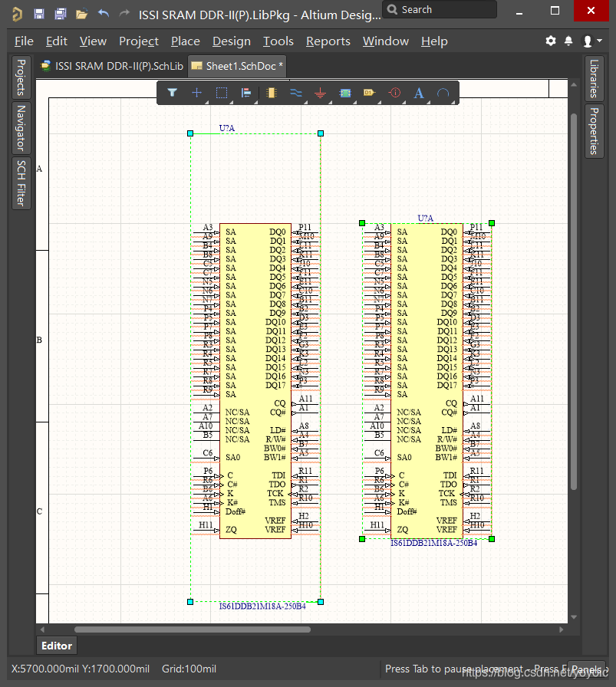
Task: Open the File menu
Action: pyautogui.click(x=24, y=41)
